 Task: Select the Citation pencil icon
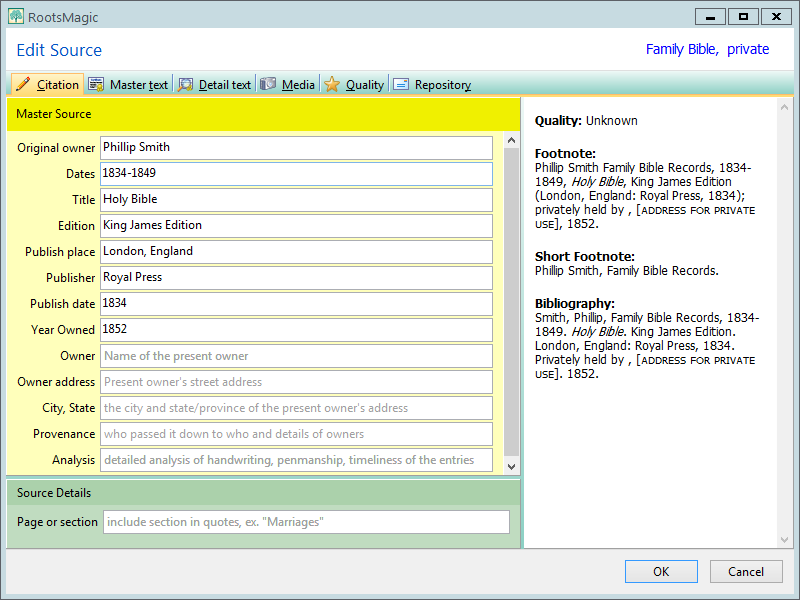(x=25, y=84)
